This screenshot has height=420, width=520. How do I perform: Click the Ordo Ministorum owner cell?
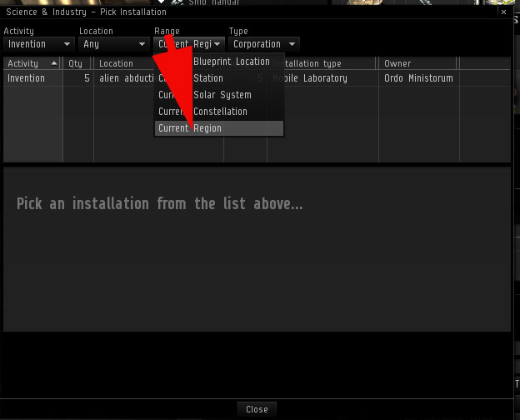click(x=418, y=78)
